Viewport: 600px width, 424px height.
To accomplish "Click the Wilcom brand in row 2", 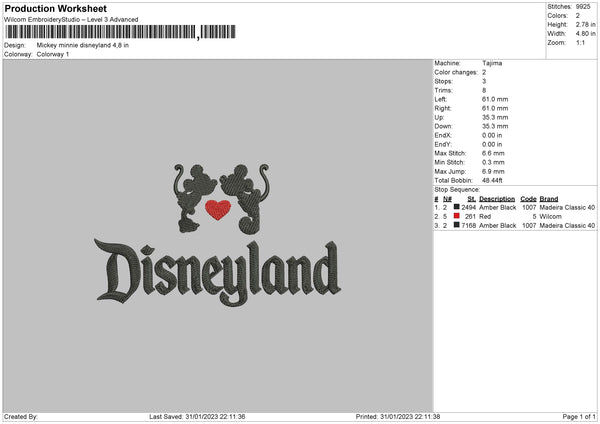I will tap(550, 217).
